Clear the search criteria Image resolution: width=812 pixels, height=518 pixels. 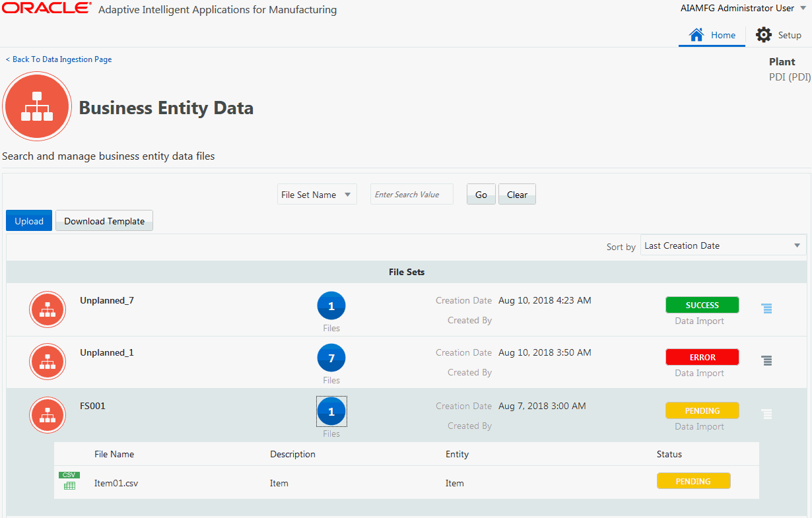pyautogui.click(x=517, y=195)
